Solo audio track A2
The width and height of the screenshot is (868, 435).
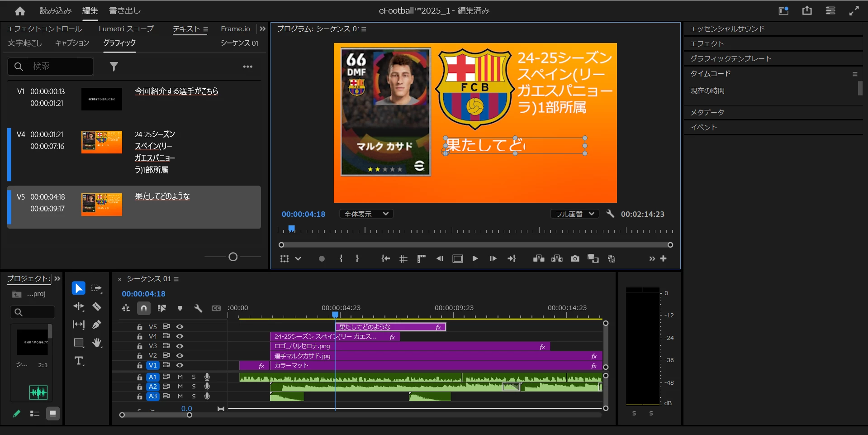[194, 387]
